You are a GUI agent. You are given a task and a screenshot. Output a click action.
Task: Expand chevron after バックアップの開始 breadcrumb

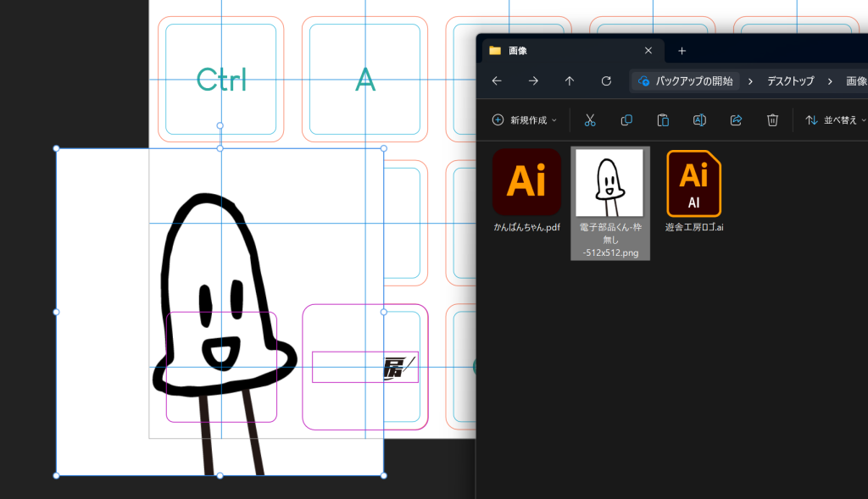coord(750,81)
